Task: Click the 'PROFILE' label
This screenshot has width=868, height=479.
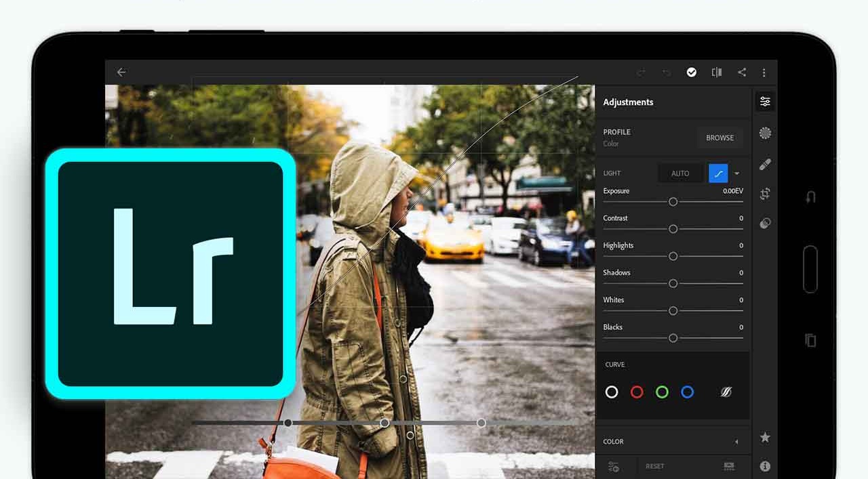Action: (617, 132)
